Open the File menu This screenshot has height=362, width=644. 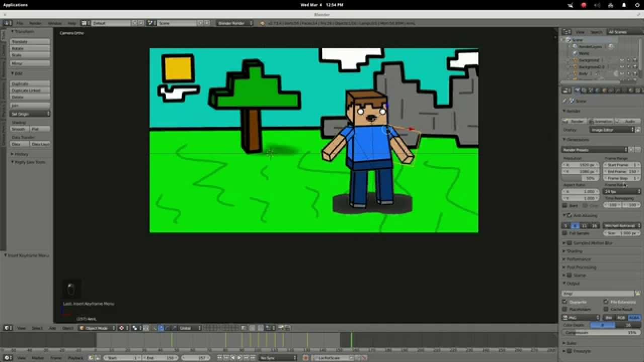tap(20, 23)
